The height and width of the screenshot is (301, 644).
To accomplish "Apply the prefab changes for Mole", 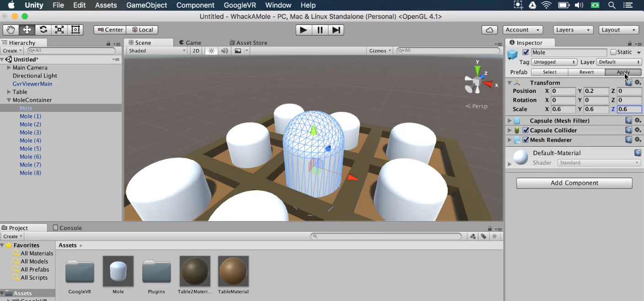I will tap(623, 72).
